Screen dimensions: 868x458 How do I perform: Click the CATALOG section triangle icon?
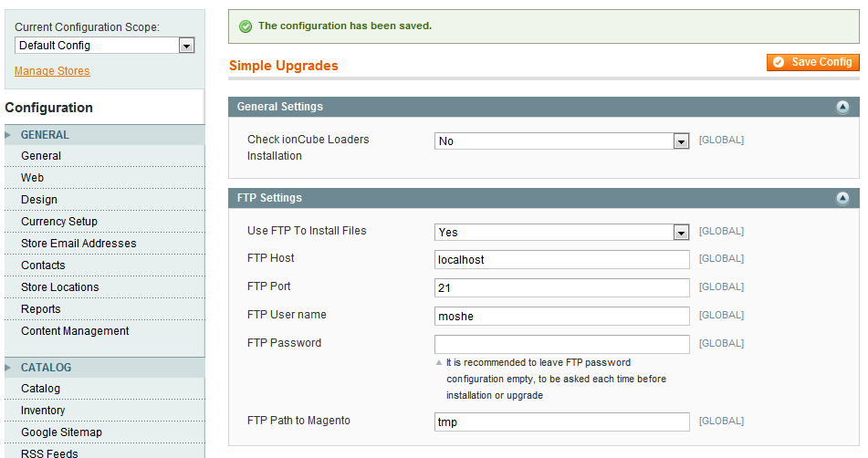[x=7, y=368]
